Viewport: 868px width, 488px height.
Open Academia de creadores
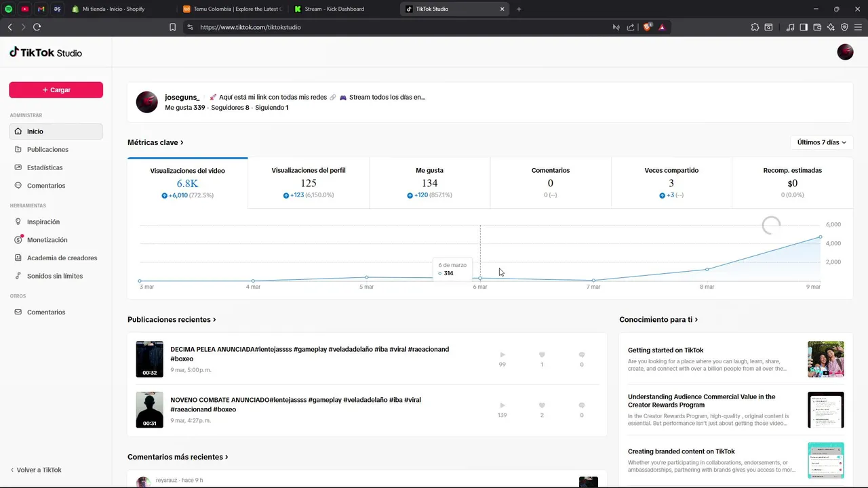point(56,258)
